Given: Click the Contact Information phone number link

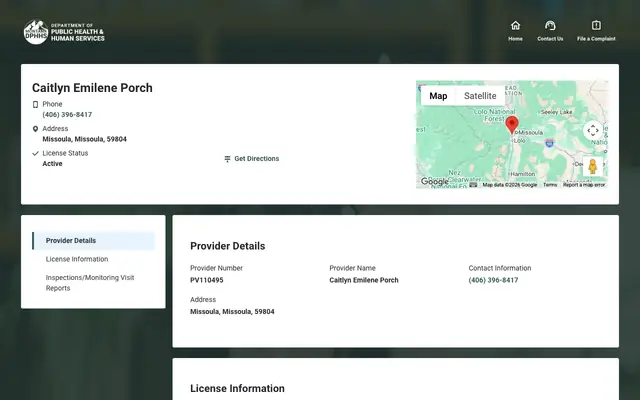Looking at the screenshot, I should [x=493, y=280].
